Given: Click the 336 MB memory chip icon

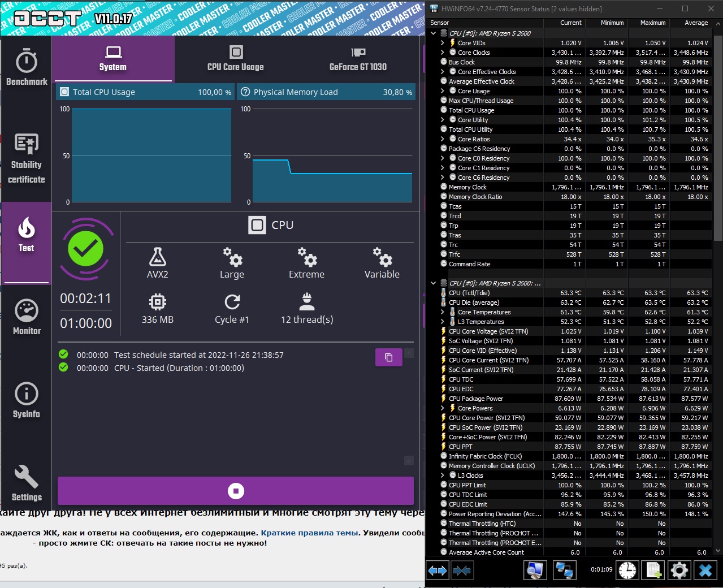Looking at the screenshot, I should (x=158, y=302).
